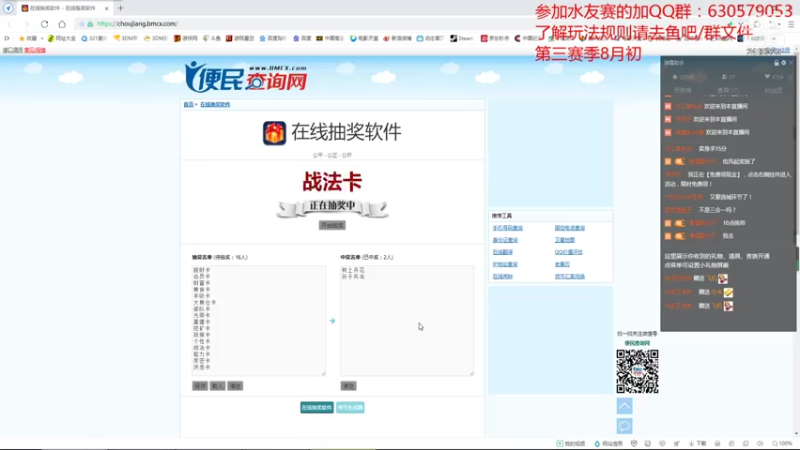
Task: Click the red link in the bar below the bookmarks
Action: coord(35,50)
